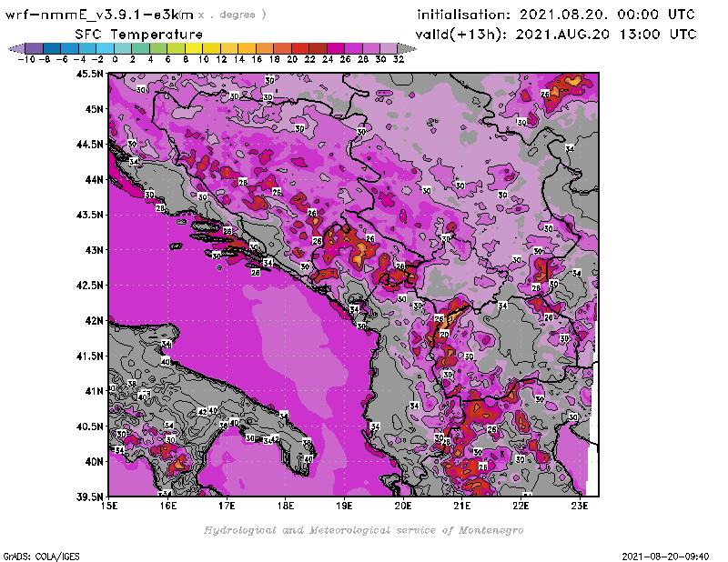Select the legend value -10
Image resolution: width=728 pixels, height=562 pixels.
click(26, 60)
